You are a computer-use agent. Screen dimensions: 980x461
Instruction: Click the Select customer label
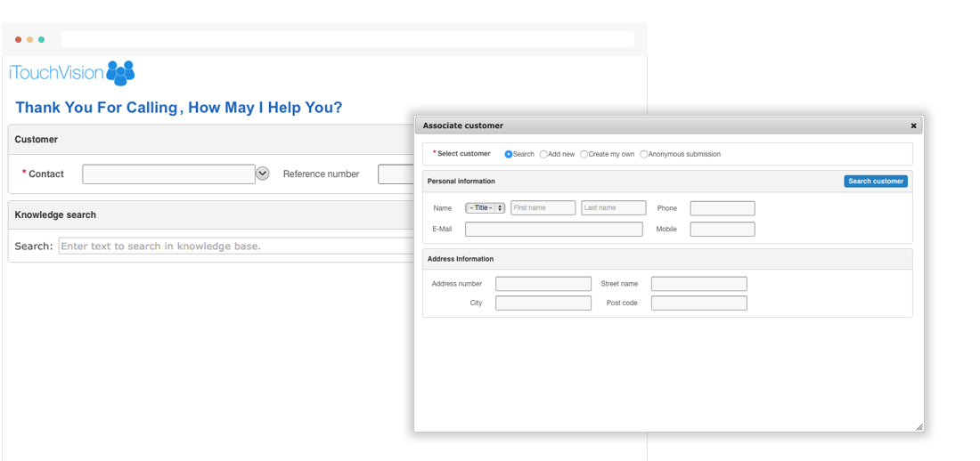coord(464,154)
